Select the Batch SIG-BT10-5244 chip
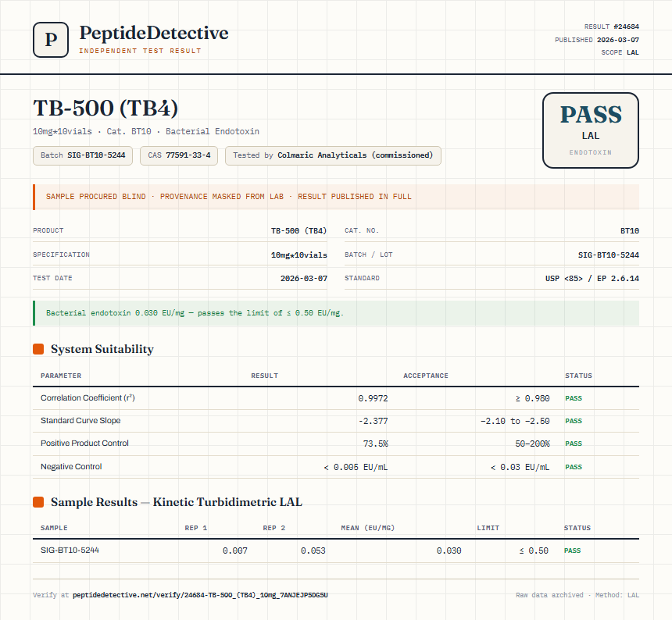 click(x=83, y=155)
